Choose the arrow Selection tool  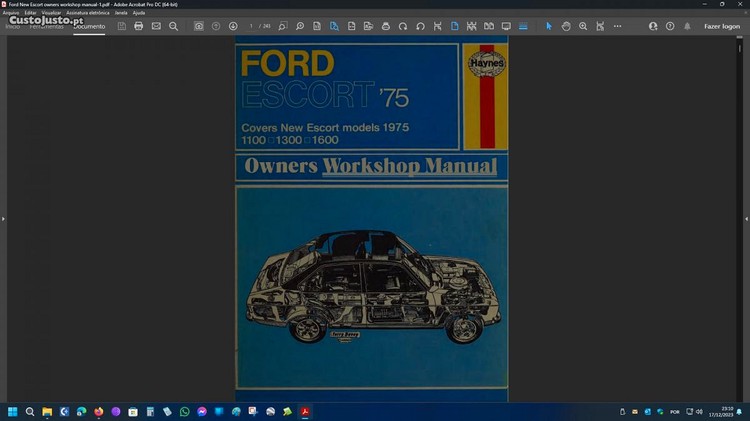pyautogui.click(x=548, y=26)
